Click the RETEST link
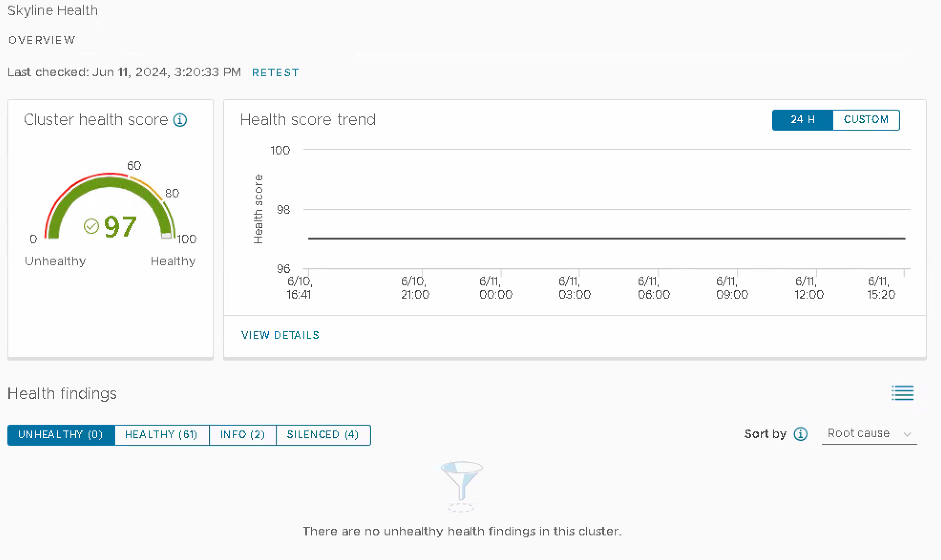The height and width of the screenshot is (560, 941). tap(275, 72)
